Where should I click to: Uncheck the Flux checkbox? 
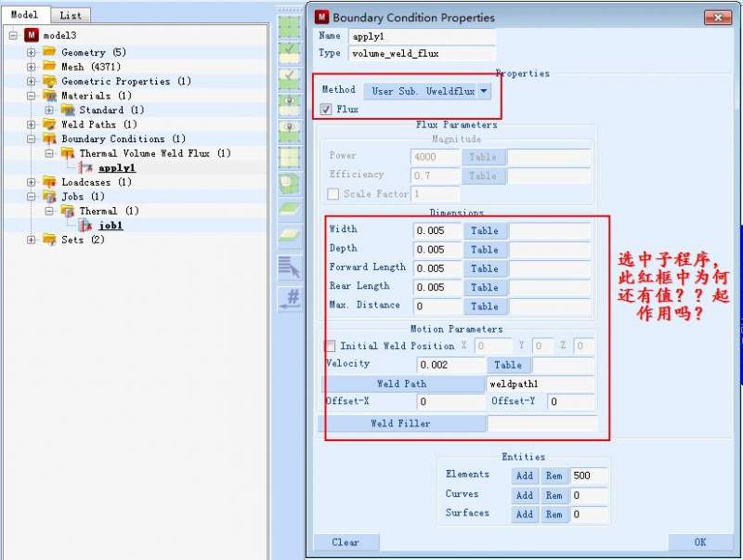(326, 110)
